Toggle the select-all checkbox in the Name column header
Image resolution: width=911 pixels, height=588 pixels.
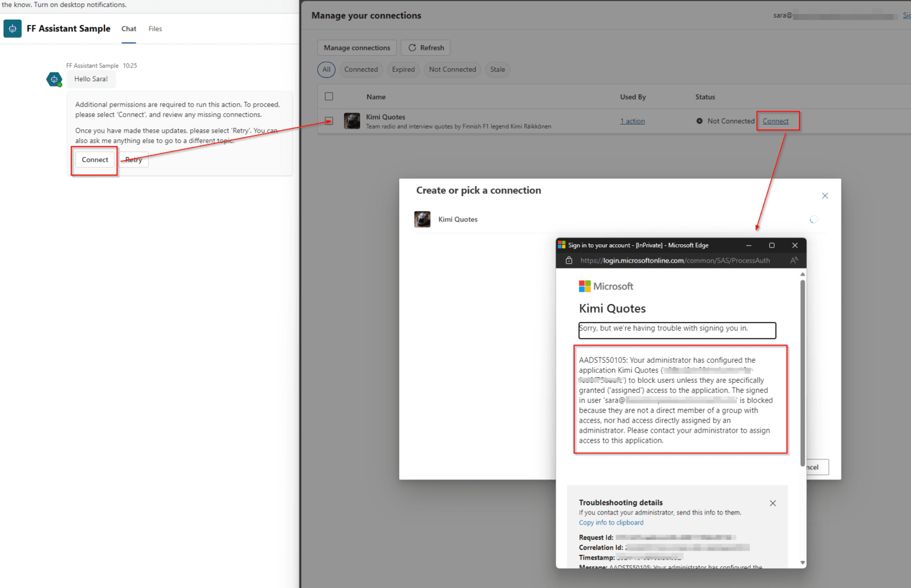(x=329, y=95)
